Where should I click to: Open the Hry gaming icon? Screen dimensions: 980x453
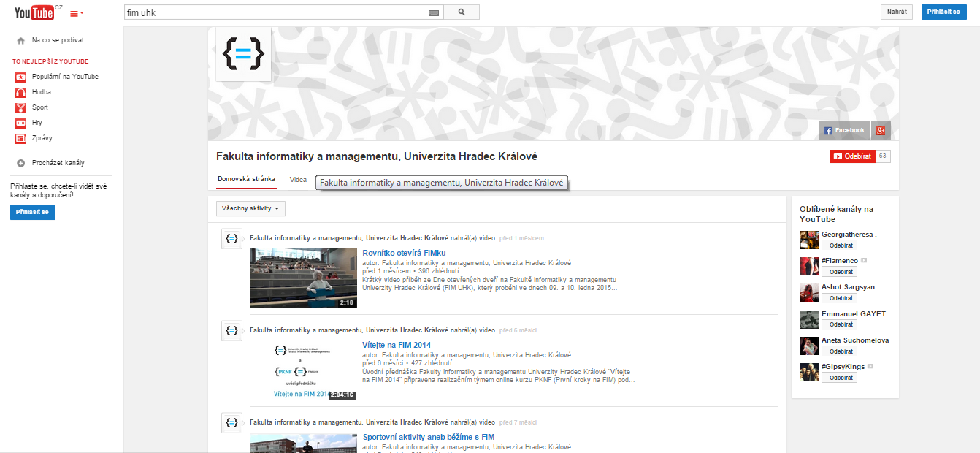coord(21,123)
